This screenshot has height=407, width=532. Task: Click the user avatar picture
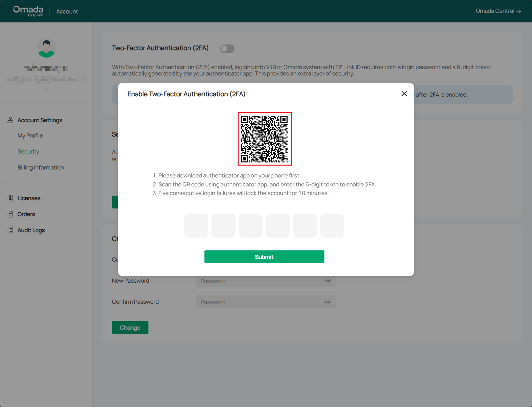[46, 48]
